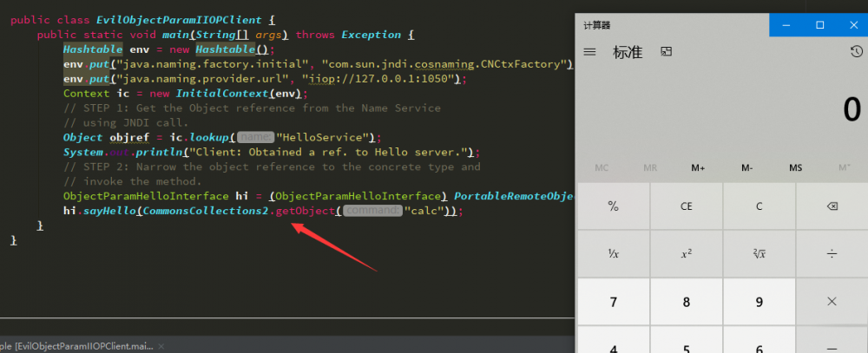Click memory store MS button

(x=795, y=167)
